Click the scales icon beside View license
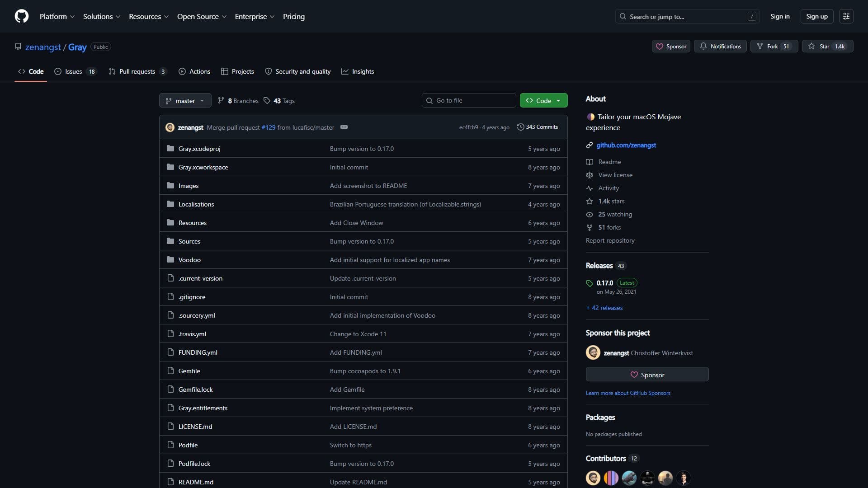This screenshot has width=868, height=488. pyautogui.click(x=590, y=175)
